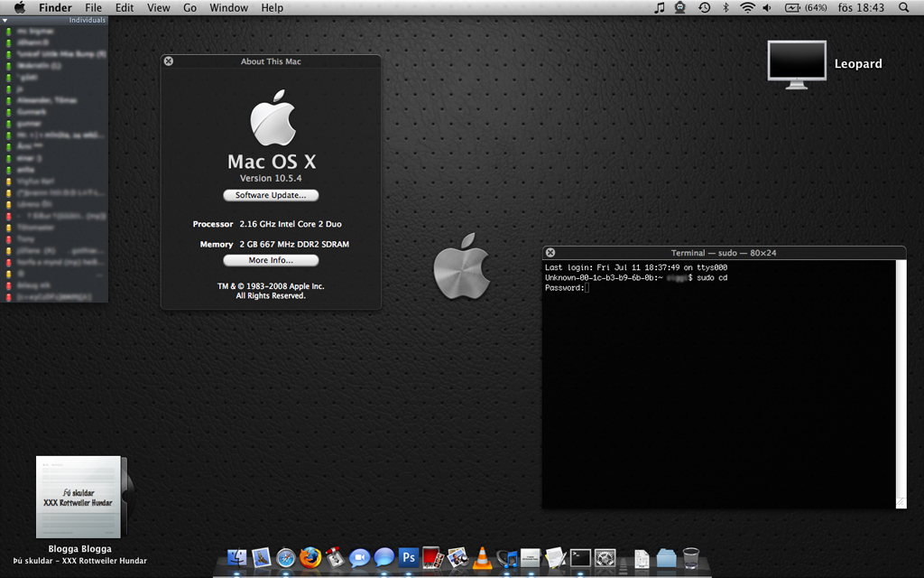This screenshot has width=924, height=578.
Task: Open System Preferences gears icon in Dock
Action: (605, 557)
